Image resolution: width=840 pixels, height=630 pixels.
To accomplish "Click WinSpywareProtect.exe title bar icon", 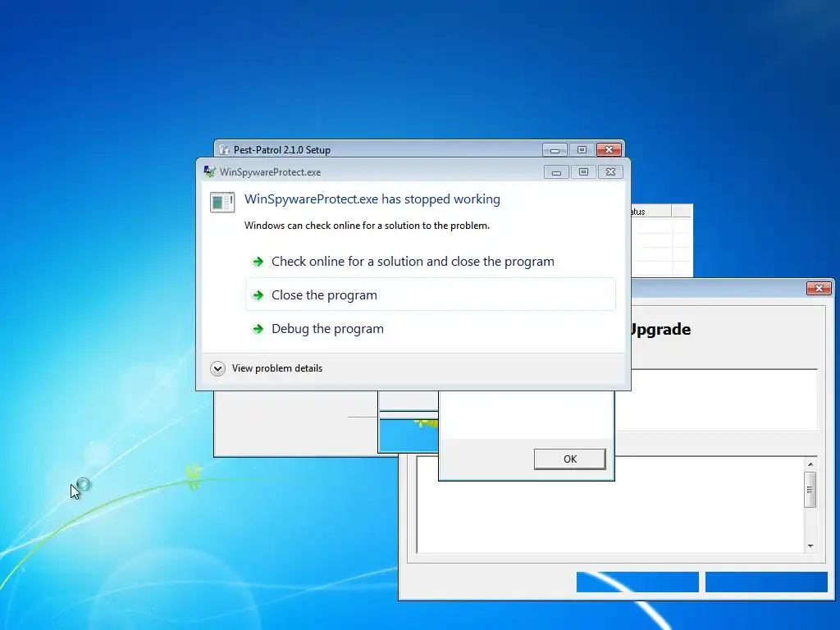I will coord(209,172).
